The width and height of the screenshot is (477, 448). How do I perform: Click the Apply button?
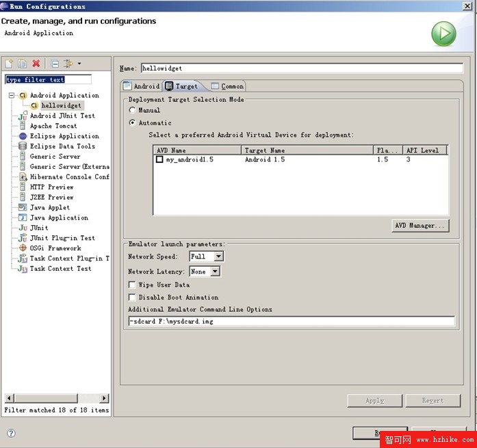(375, 401)
